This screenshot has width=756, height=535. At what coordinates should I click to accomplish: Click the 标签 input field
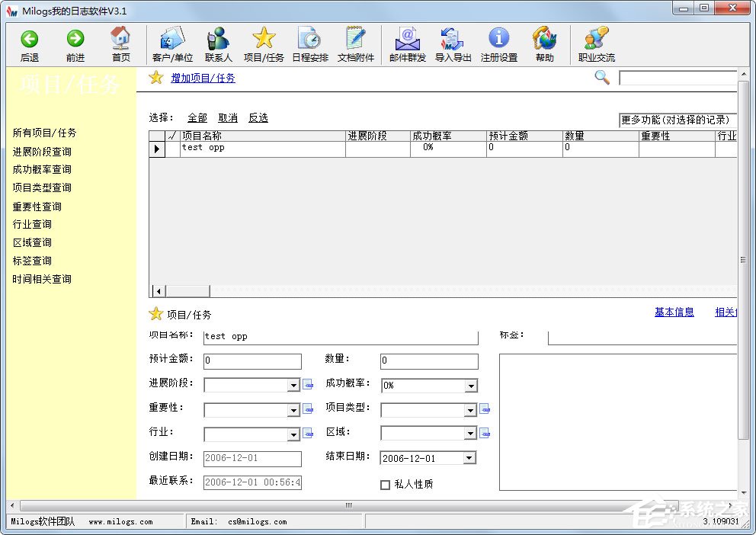642,337
